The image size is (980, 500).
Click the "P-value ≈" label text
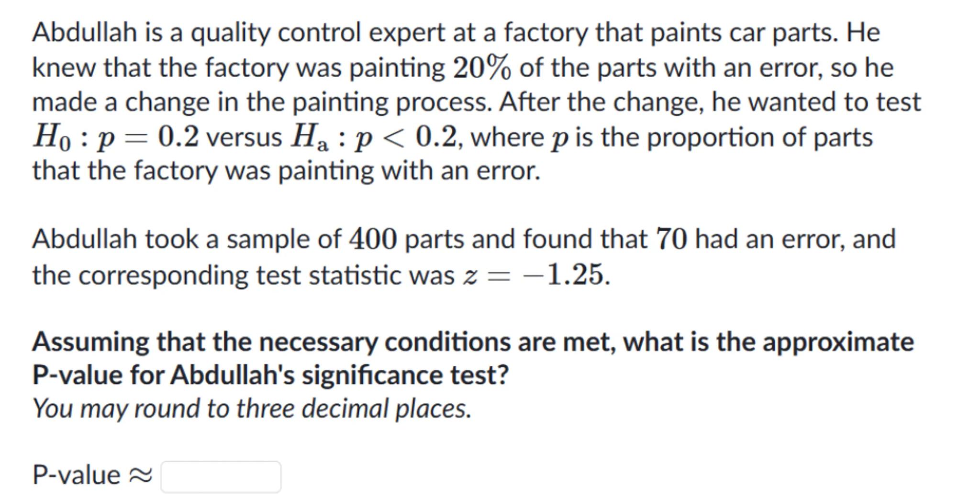pyautogui.click(x=92, y=476)
